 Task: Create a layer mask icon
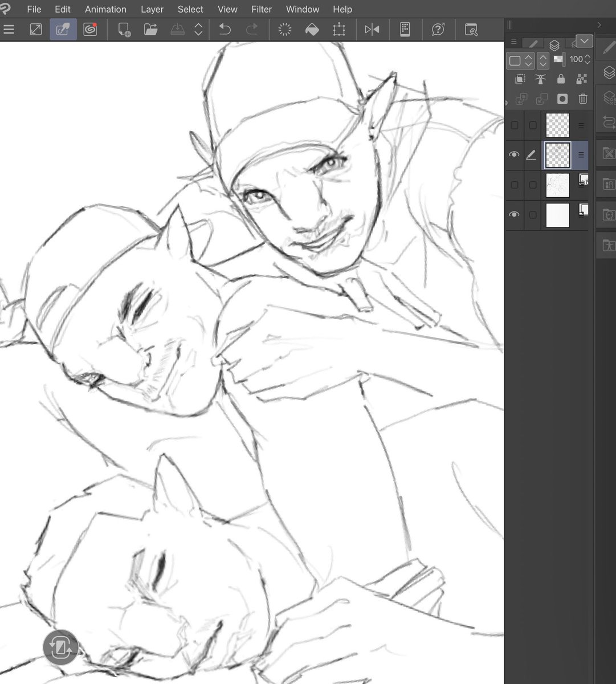click(x=562, y=99)
